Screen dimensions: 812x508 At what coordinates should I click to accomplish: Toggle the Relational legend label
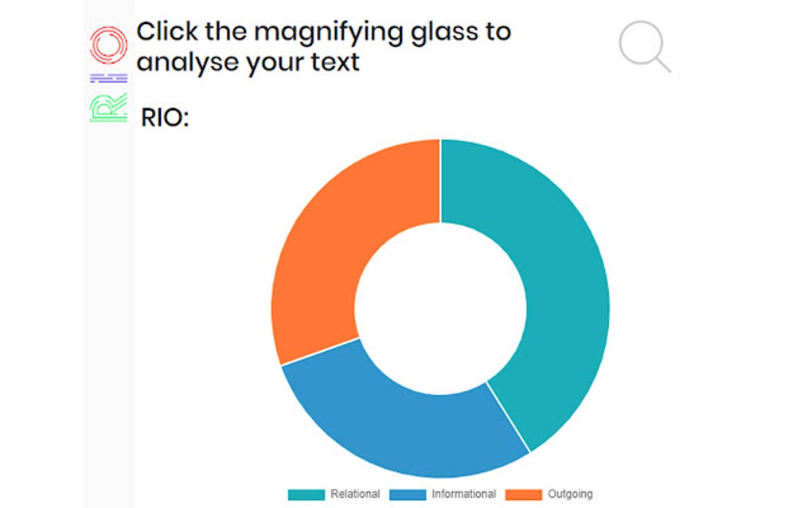[355, 494]
